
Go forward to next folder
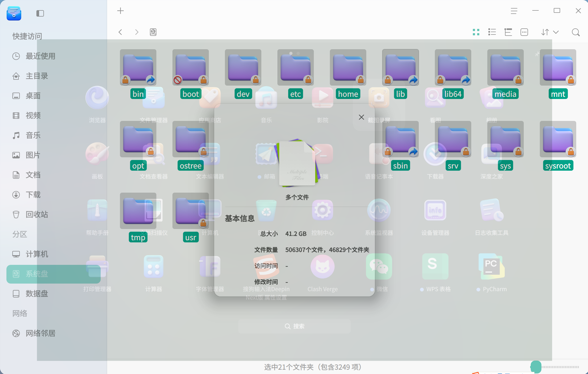[137, 32]
